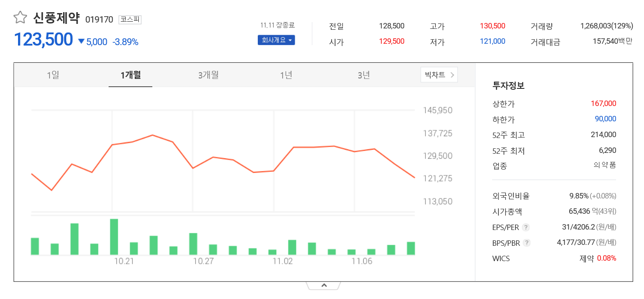644x299 pixels.
Task: Click the 고가 value 130,500
Action: (x=493, y=26)
